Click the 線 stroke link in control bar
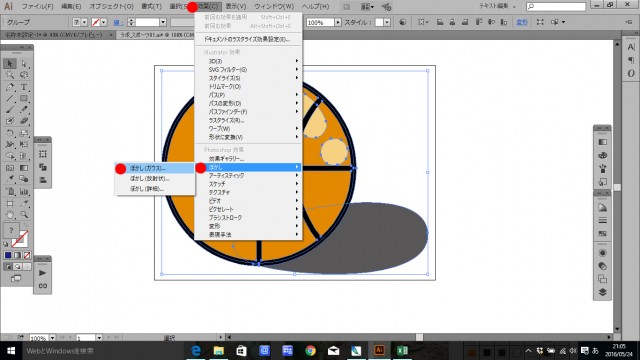Viewport: 640px width, 360px height. click(x=118, y=22)
